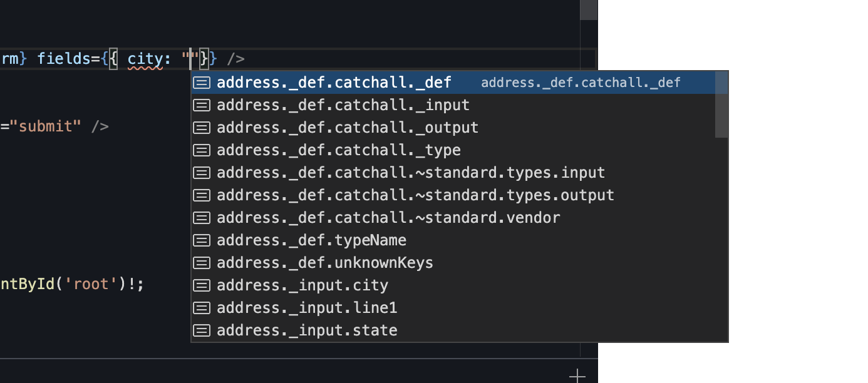The height and width of the screenshot is (383, 868).
Task: Click the icon beside address._def.unknownKeys
Action: point(201,263)
